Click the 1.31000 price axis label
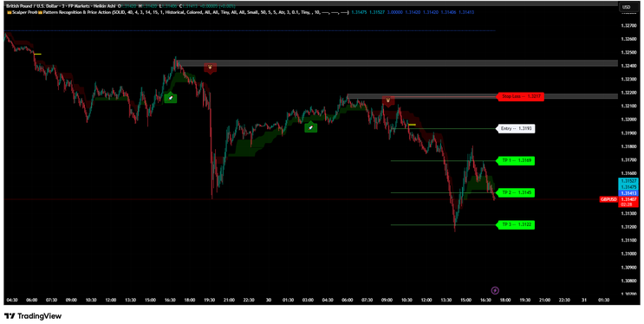This screenshot has width=644, height=324. [628, 254]
